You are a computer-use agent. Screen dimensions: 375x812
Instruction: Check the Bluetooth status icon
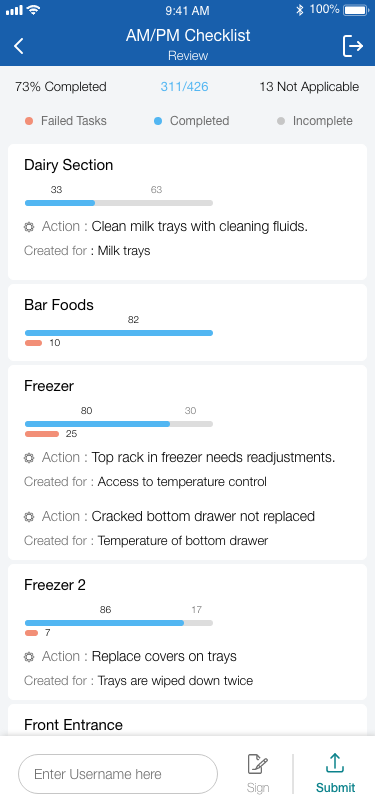click(299, 10)
